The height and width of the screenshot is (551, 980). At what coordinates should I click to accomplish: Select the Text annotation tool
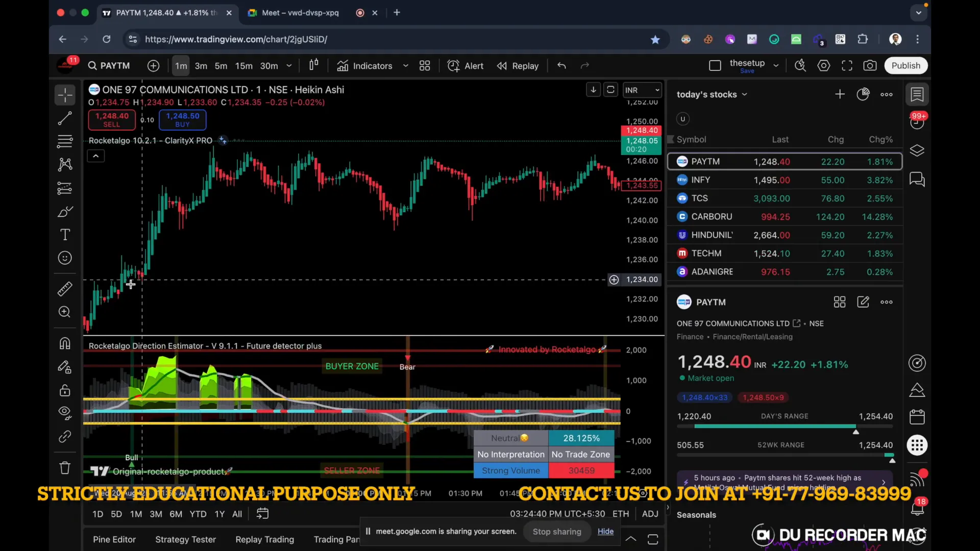[x=65, y=235]
